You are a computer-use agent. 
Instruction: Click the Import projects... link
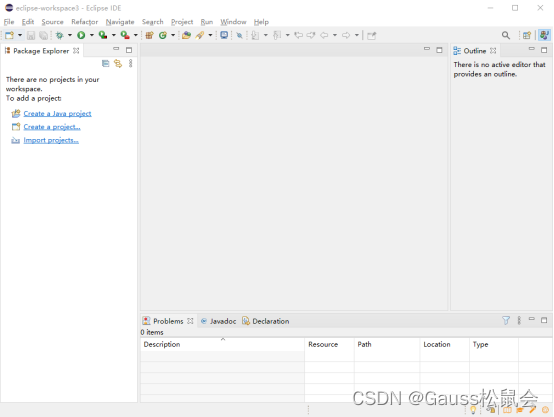coord(51,140)
